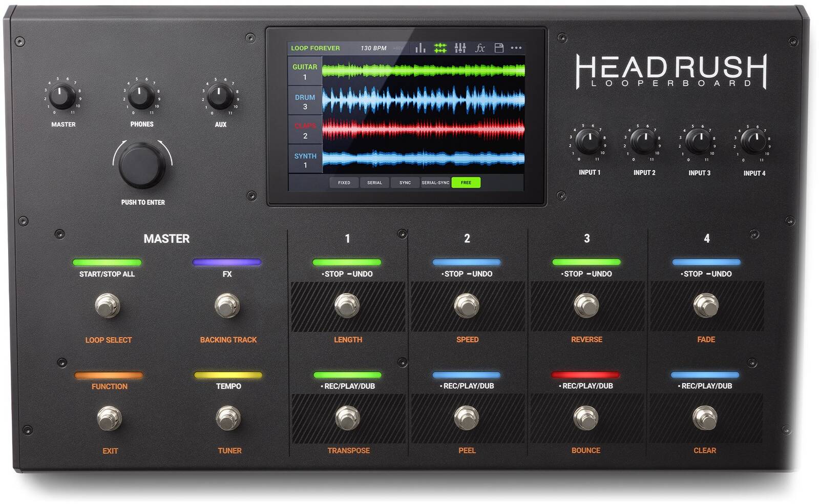The height and width of the screenshot is (504, 819).
Task: Open the three-dot more menu
Action: (x=516, y=48)
